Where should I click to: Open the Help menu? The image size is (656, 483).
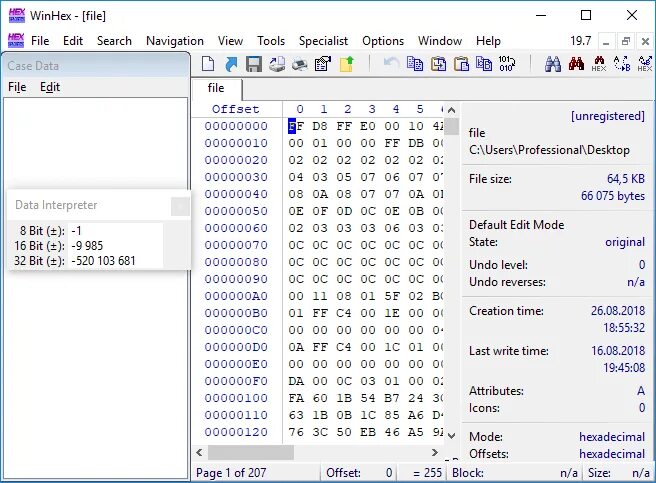(x=488, y=41)
